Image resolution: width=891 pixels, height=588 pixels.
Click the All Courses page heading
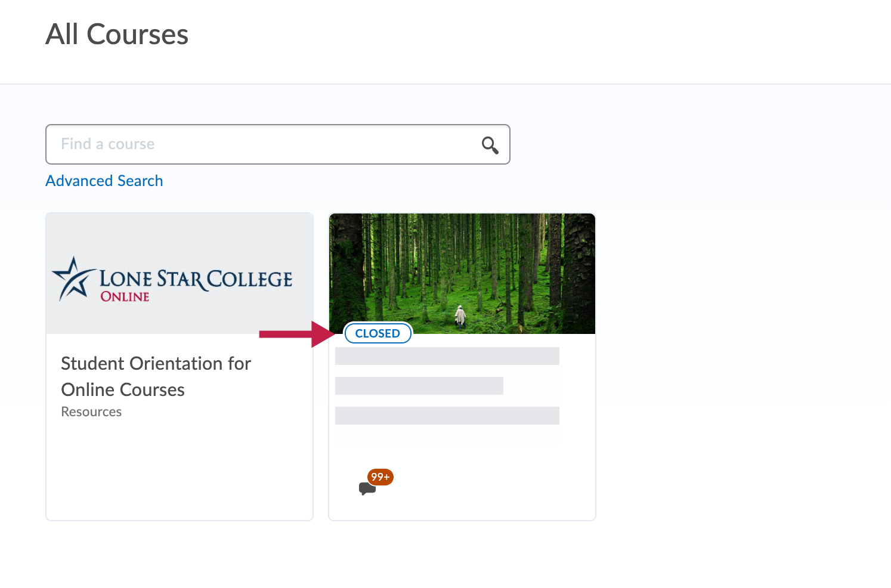[117, 35]
